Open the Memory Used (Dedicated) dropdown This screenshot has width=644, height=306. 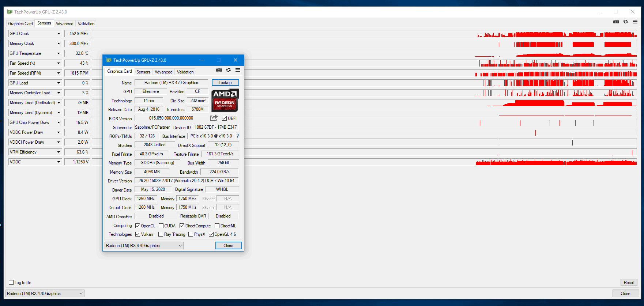[x=59, y=103]
